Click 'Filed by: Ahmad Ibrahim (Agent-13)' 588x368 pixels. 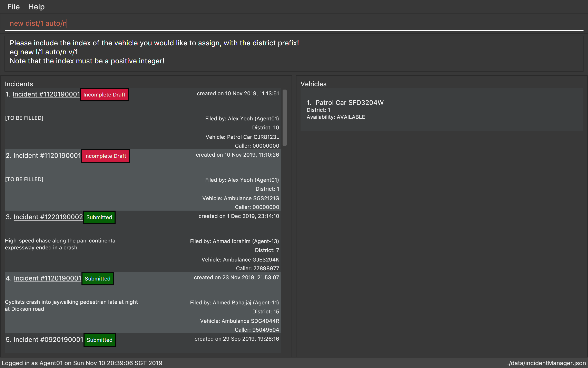tap(234, 241)
